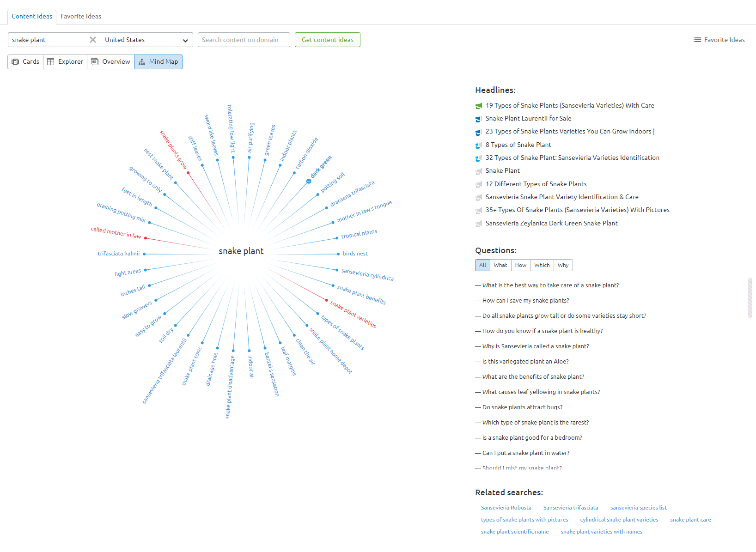
Task: Click the Favorite Ideas link at right
Action: click(724, 40)
